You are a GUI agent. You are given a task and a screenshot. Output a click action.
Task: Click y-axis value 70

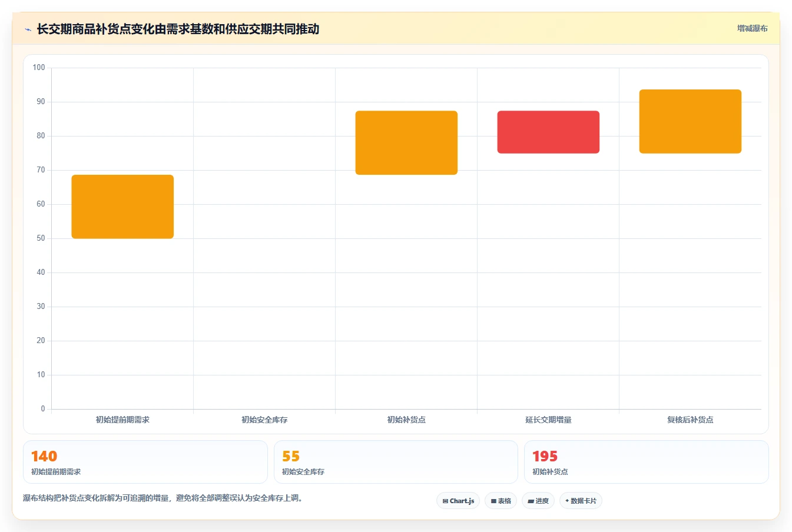(41, 170)
